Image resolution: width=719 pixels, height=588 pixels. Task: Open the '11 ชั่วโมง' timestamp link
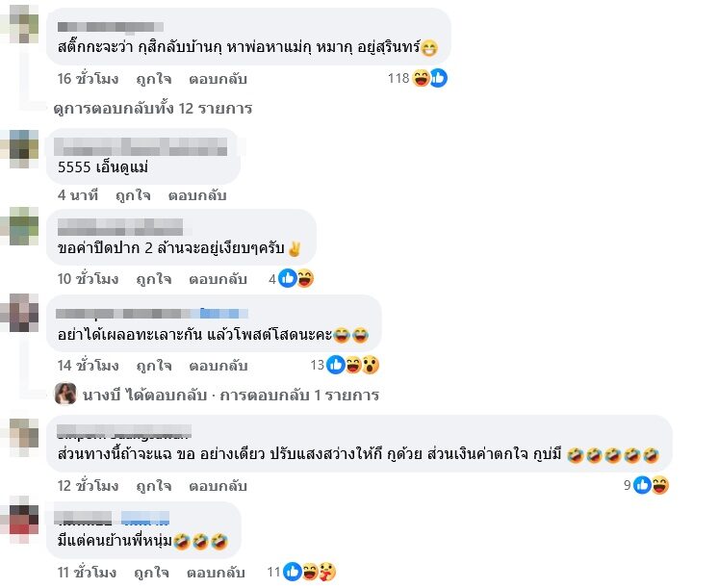pos(88,573)
